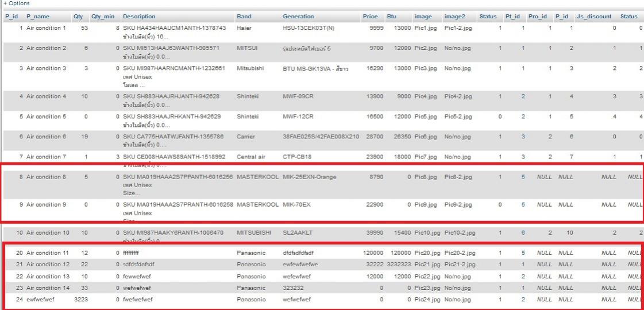Screen dimensions: 644x310
Task: Click the price value 39990
Action: pos(375,233)
